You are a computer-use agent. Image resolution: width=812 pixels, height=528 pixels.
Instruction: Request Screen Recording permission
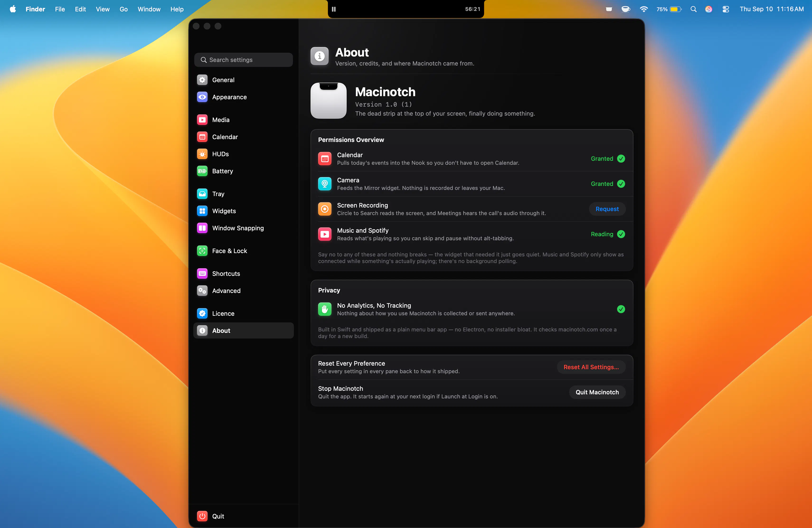tap(607, 209)
